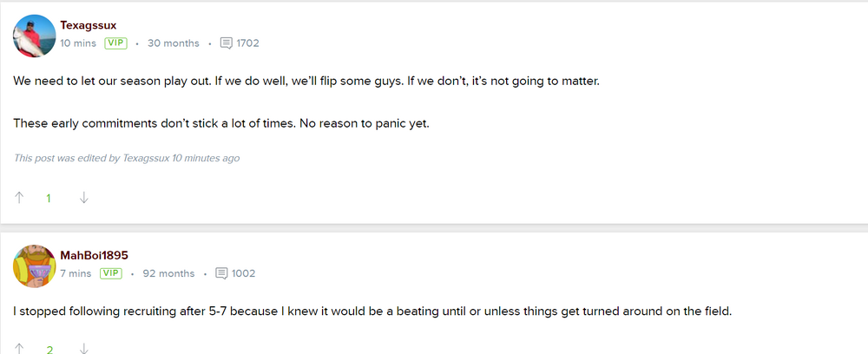The image size is (868, 354).
Task: Open MahBoi1895's profile avatar
Action: tap(35, 265)
